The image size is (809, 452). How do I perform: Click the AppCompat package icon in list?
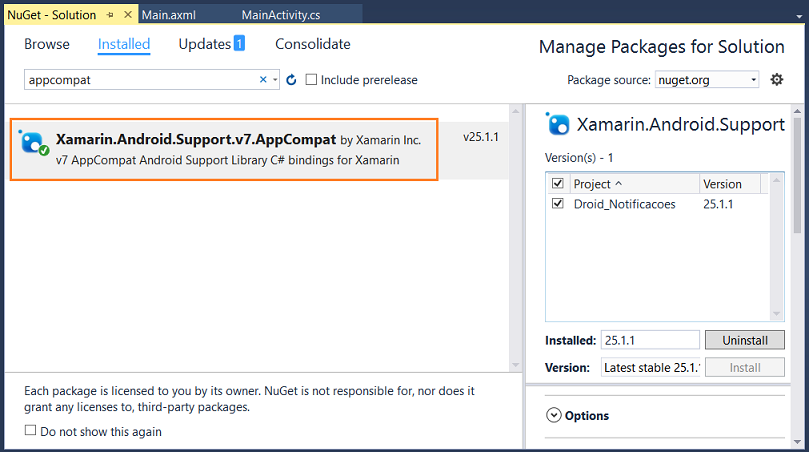[x=34, y=143]
